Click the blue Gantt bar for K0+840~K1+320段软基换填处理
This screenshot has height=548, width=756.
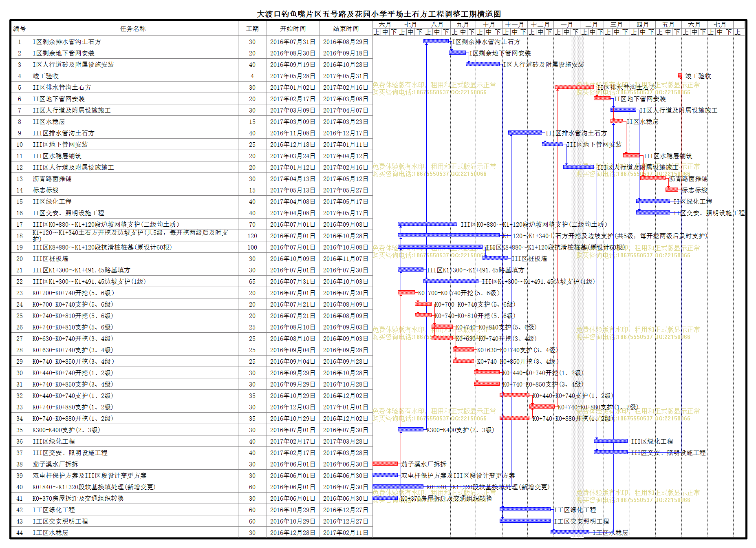coord(398,486)
